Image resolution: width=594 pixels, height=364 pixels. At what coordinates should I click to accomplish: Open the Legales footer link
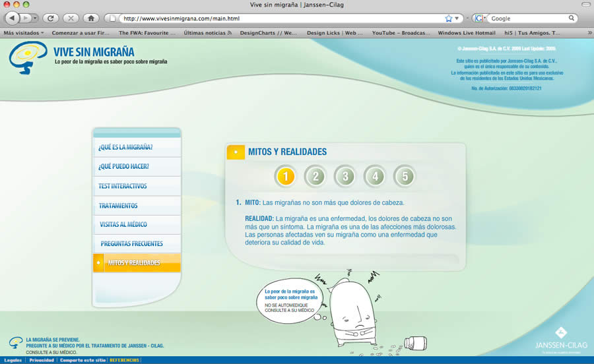click(x=13, y=360)
